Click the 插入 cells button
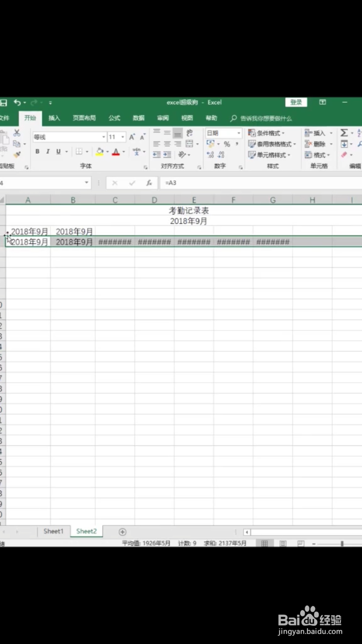362x644 pixels. pos(318,133)
